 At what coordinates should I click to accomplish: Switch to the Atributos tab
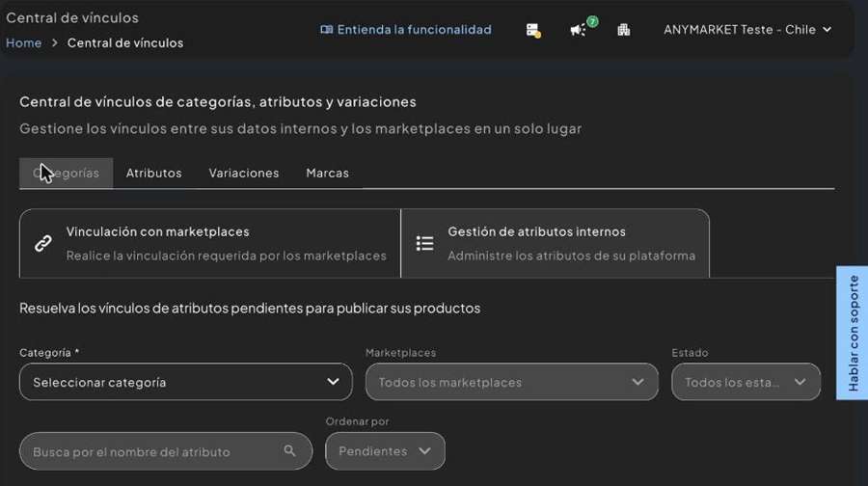154,173
